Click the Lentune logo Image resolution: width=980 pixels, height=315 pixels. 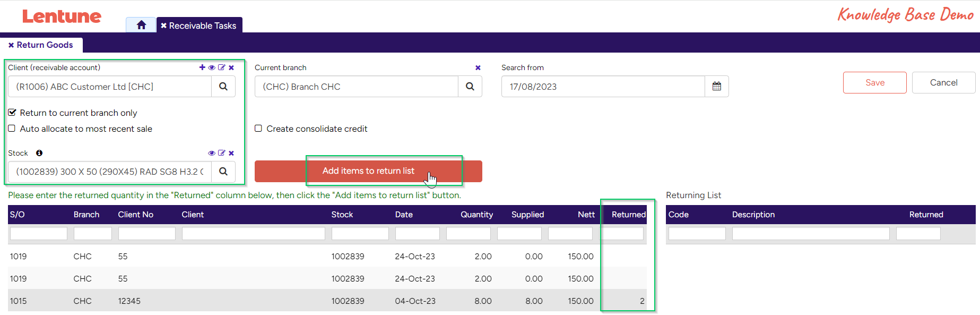pyautogui.click(x=62, y=16)
